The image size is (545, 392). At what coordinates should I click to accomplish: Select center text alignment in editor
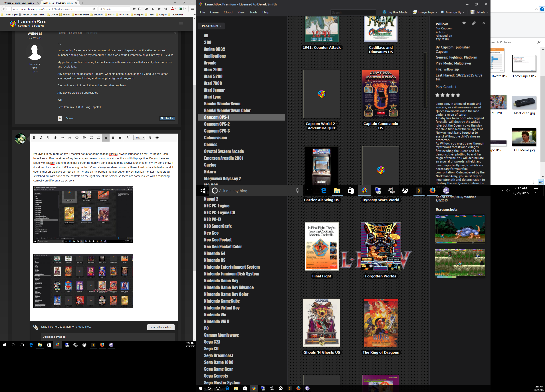(x=113, y=138)
